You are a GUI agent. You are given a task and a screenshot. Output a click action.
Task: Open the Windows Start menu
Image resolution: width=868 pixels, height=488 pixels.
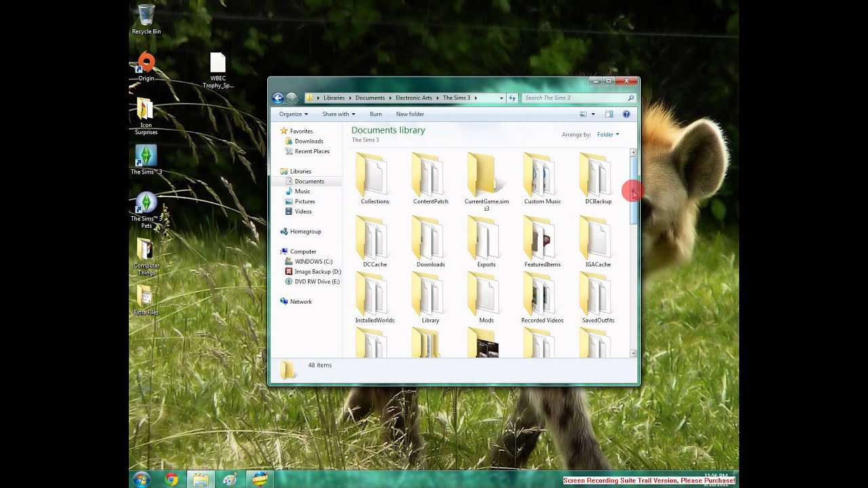(x=142, y=479)
